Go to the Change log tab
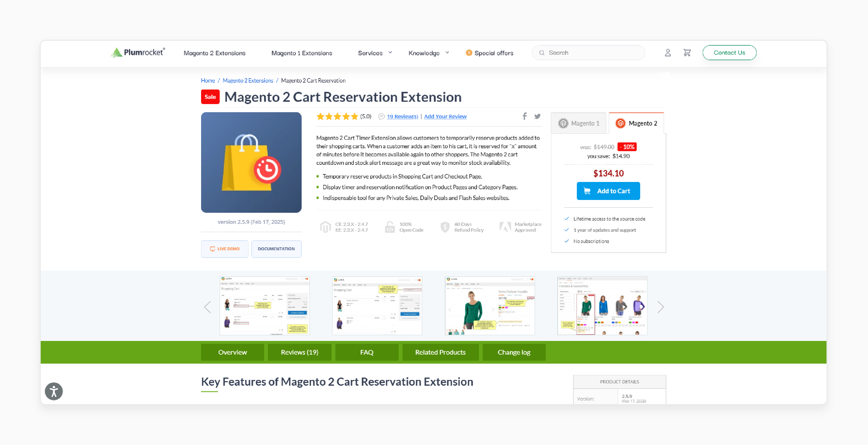868x445 pixels. [x=514, y=352]
